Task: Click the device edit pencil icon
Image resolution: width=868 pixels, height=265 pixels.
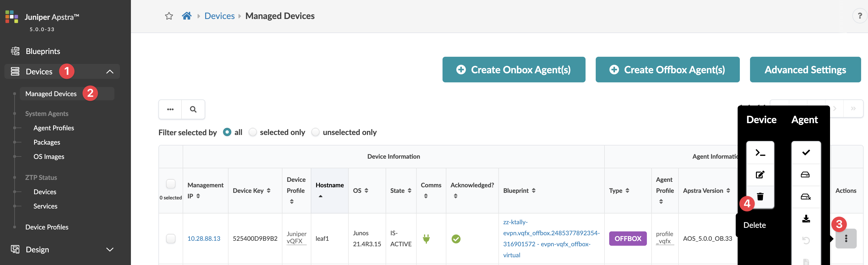Action: (x=760, y=175)
